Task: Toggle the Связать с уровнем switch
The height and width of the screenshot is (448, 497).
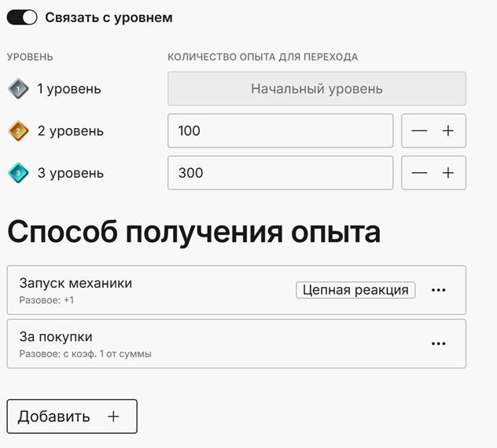Action: click(22, 17)
